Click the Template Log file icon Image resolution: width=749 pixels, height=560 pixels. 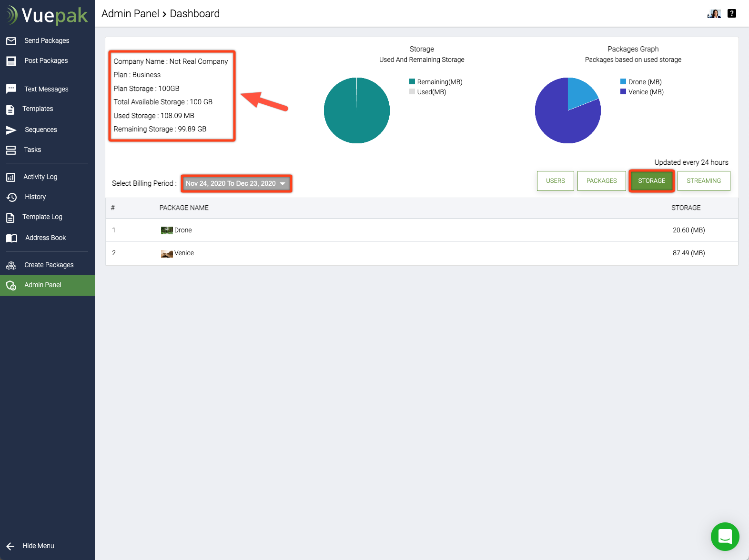pyautogui.click(x=10, y=218)
